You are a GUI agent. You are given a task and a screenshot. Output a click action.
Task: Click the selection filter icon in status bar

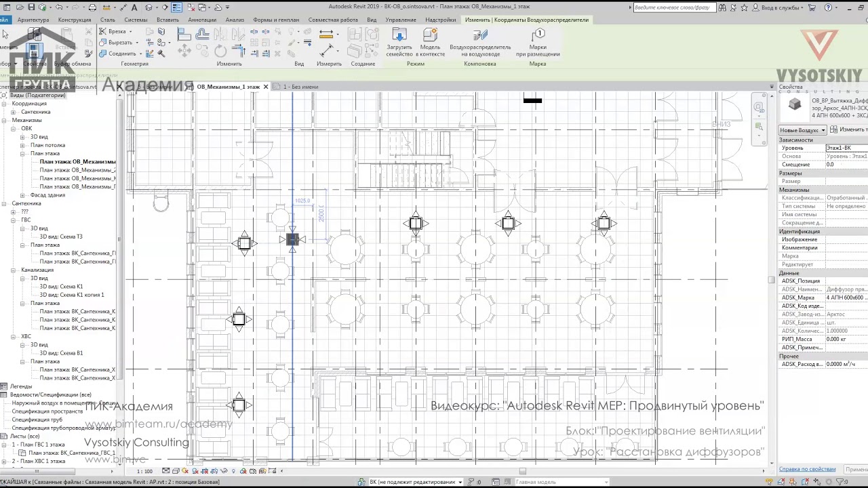tap(842, 482)
